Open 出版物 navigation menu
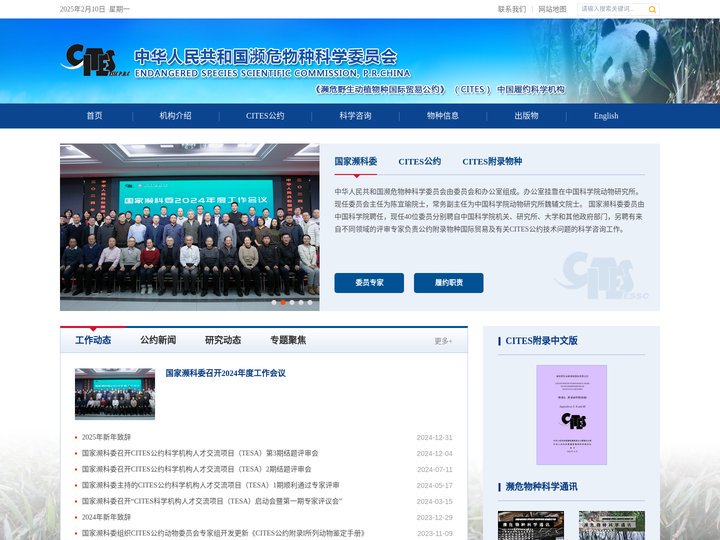The width and height of the screenshot is (720, 540). 526,116
